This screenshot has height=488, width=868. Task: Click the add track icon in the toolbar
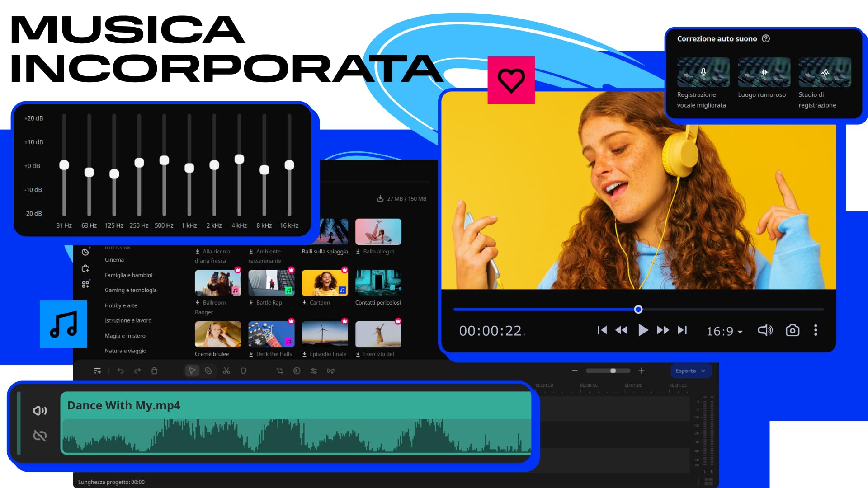(97, 371)
